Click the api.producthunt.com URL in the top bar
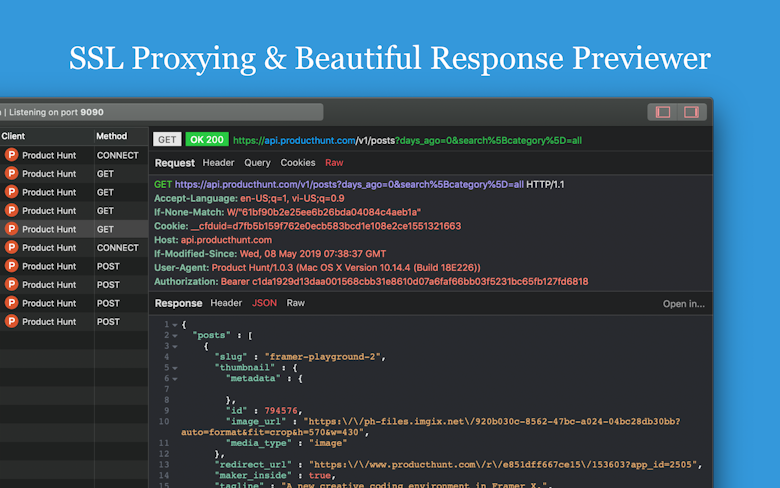 tap(407, 140)
